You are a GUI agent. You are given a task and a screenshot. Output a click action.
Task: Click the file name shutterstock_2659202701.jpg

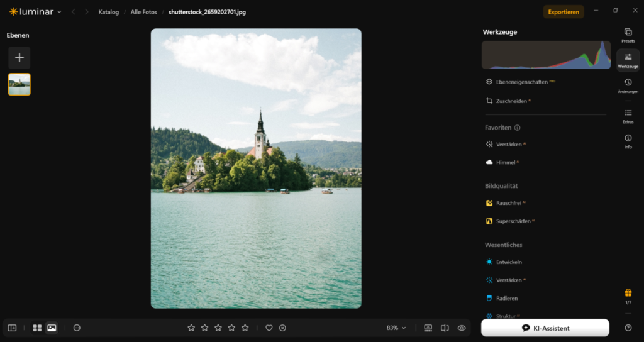coord(207,12)
